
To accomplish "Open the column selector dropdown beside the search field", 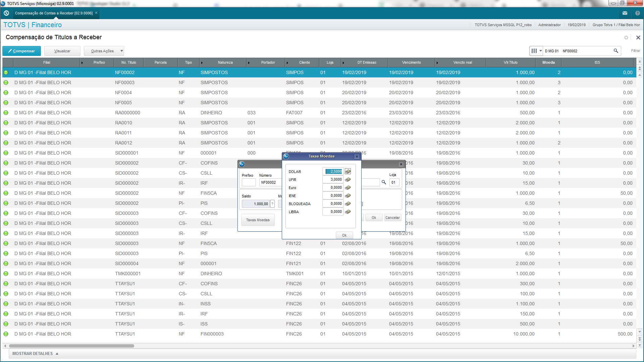I will [536, 51].
